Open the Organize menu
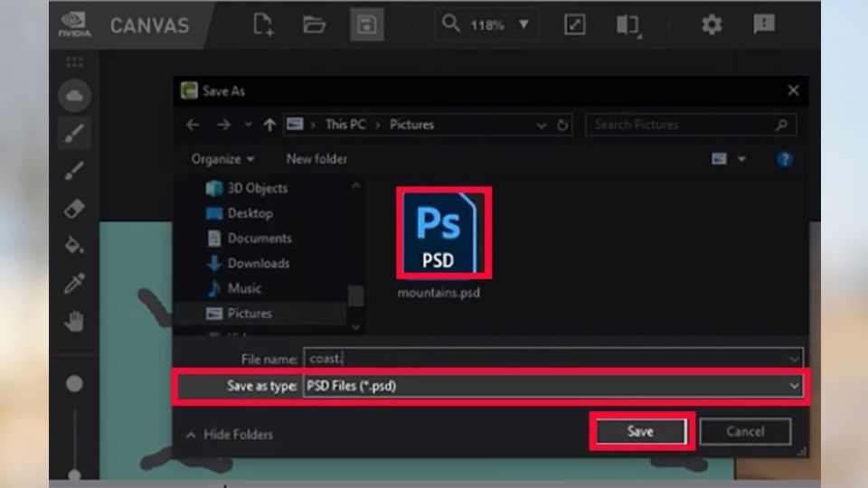Image resolution: width=868 pixels, height=488 pixels. (x=222, y=159)
